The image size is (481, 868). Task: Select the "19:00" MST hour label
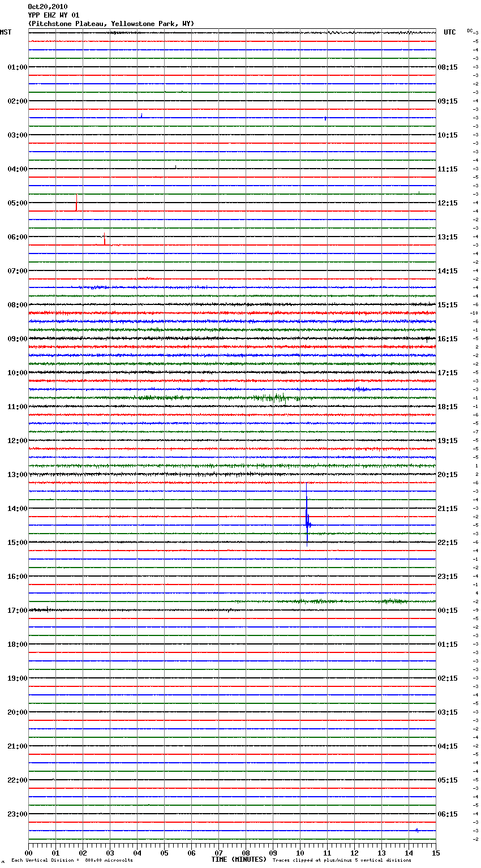click(18, 678)
